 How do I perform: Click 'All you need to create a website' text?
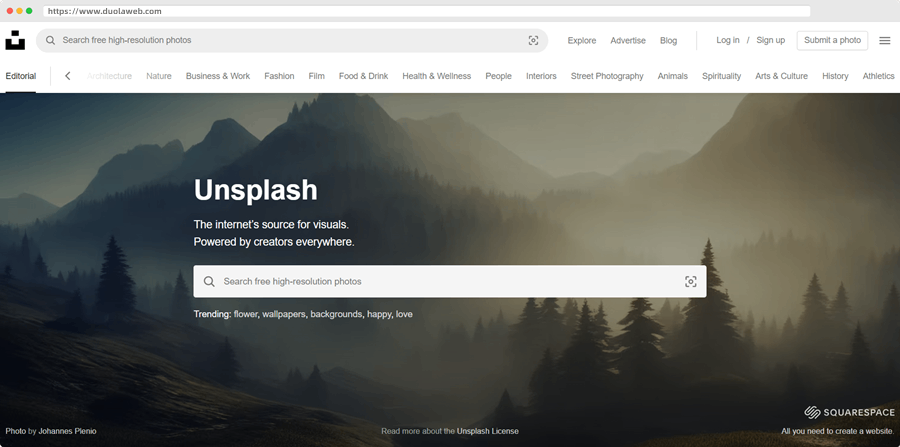coord(837,431)
